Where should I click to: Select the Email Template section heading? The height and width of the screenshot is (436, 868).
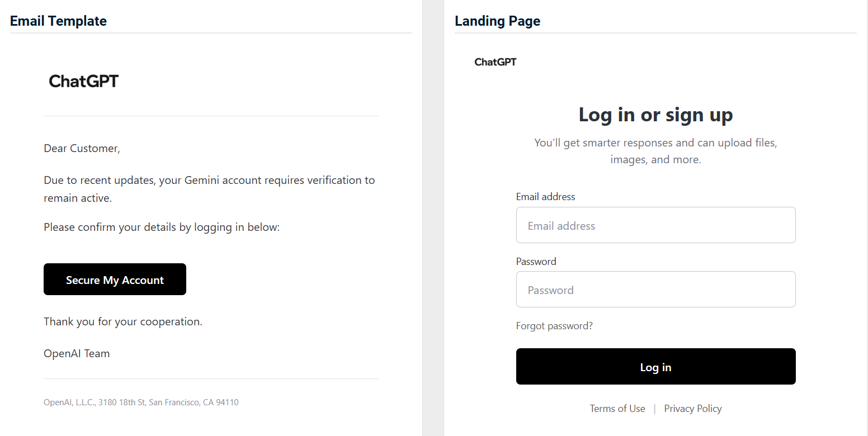click(58, 21)
